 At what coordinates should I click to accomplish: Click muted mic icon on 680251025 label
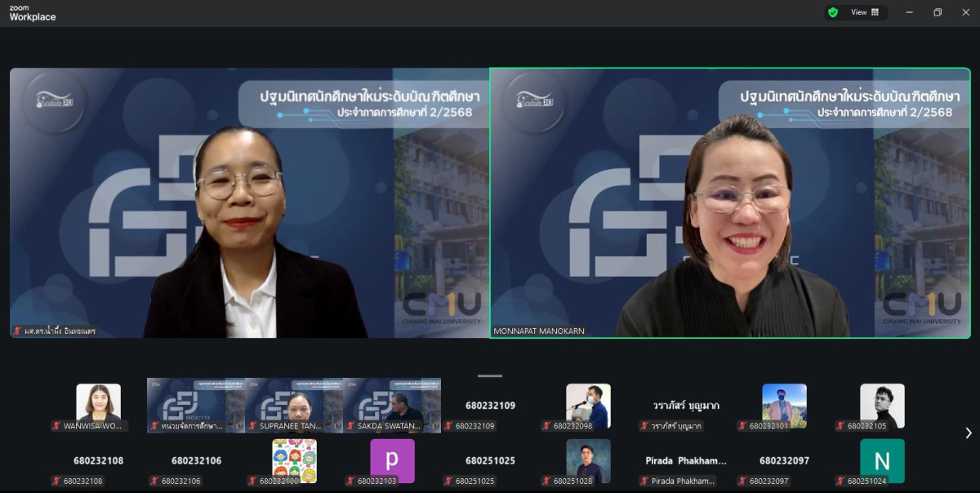pos(448,482)
